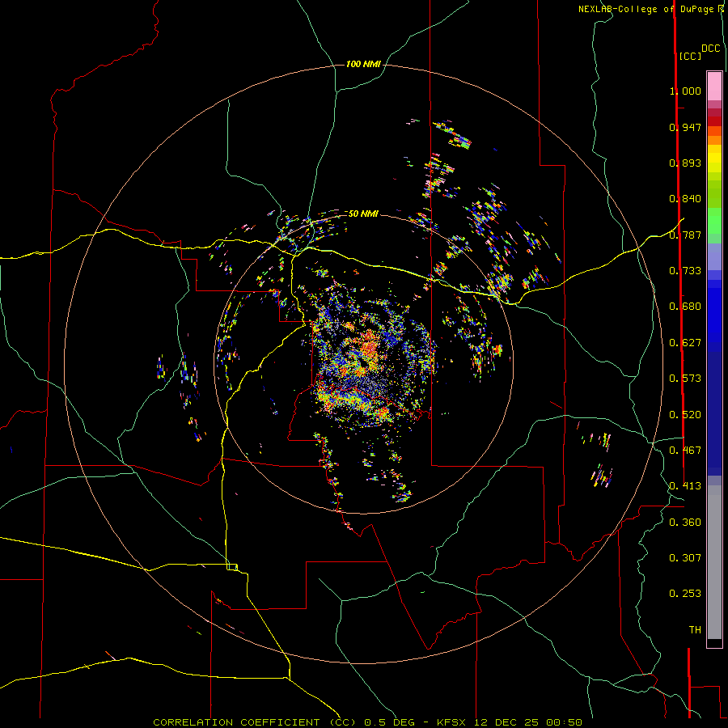This screenshot has height=728, width=728.
Task: Click the gray segment of the color scale
Action: (714, 562)
